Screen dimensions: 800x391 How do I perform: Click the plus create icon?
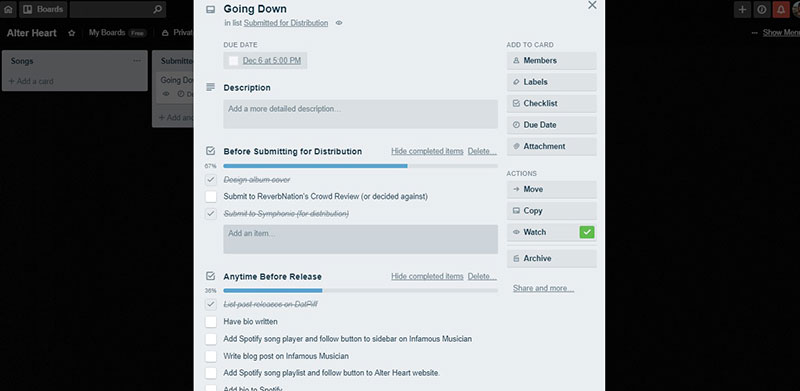[x=742, y=9]
